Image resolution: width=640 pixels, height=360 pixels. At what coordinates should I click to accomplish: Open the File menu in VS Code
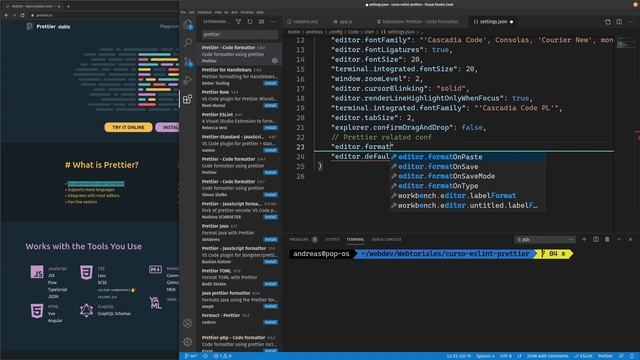[183, 12]
